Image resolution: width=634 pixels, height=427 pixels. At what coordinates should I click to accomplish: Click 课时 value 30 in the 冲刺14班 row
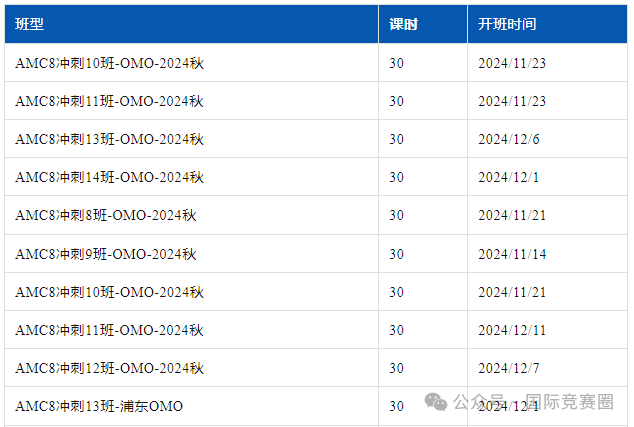396,177
